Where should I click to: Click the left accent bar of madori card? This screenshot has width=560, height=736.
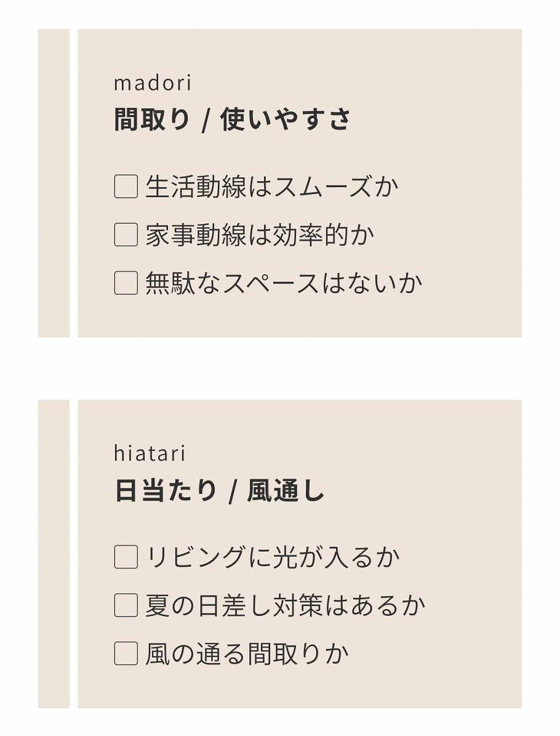coord(54,183)
